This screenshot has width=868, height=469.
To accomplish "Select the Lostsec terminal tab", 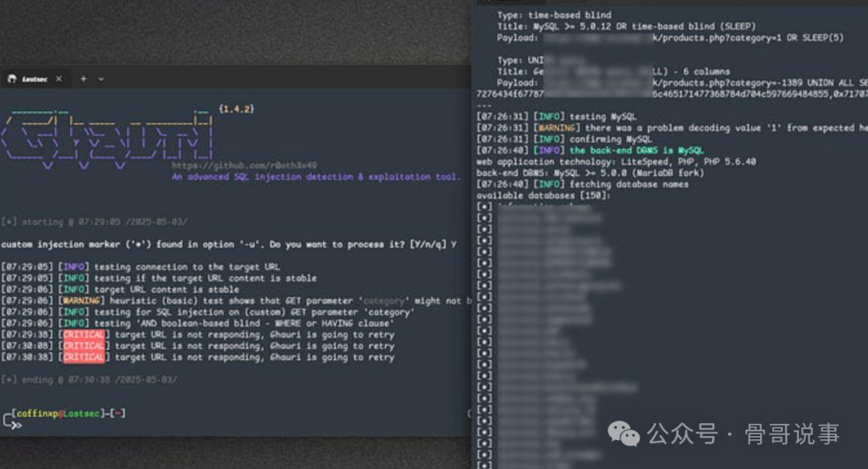I will [35, 79].
